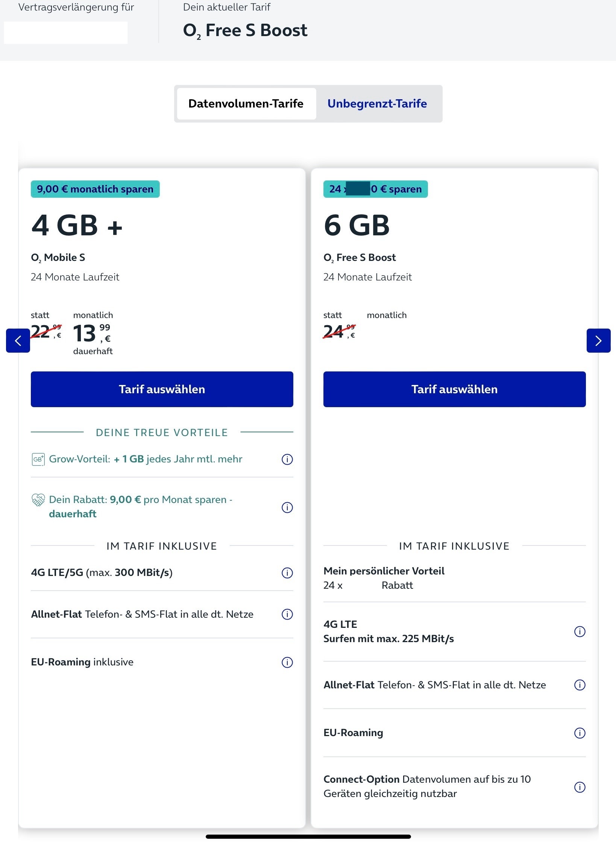Click the Grow-Vorteil GB icon

pyautogui.click(x=38, y=459)
